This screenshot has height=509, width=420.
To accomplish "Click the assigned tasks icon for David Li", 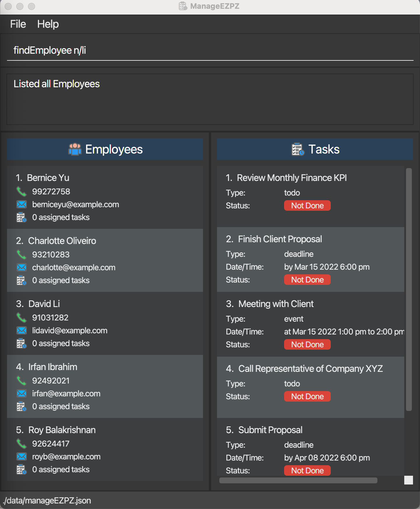I will 22,344.
